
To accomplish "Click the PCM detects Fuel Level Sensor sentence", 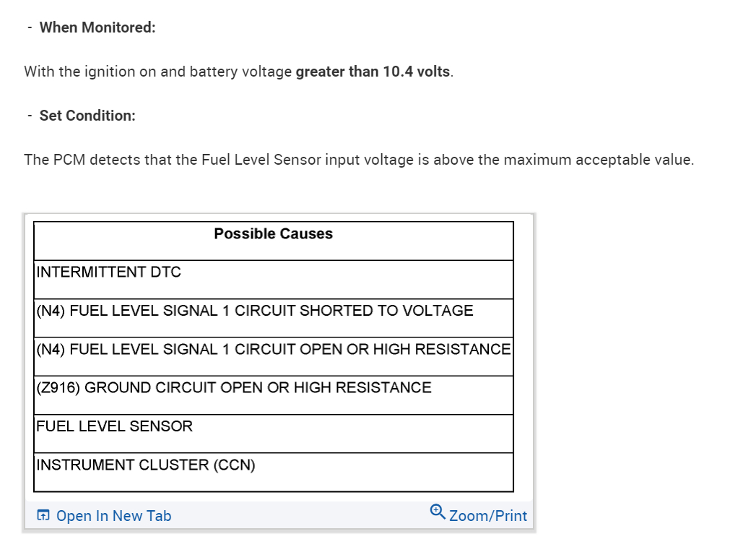I will pyautogui.click(x=358, y=160).
